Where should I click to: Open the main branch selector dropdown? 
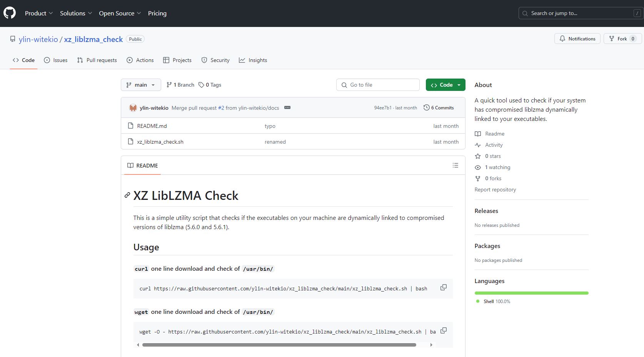tap(140, 85)
